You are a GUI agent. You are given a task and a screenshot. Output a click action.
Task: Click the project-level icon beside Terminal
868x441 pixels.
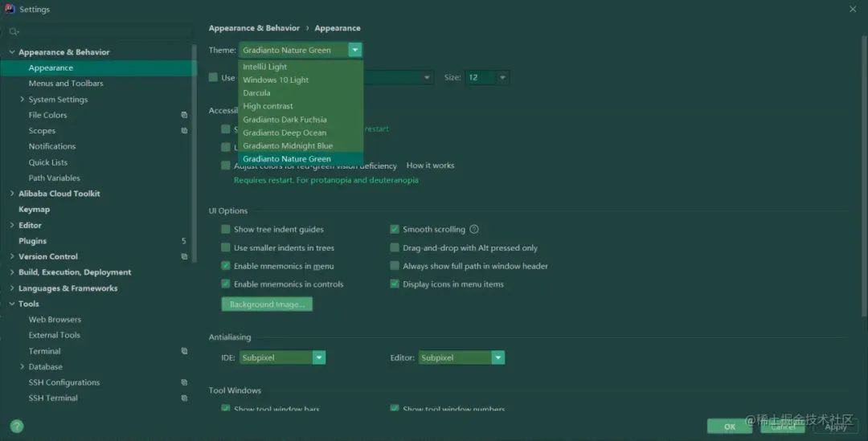(184, 351)
